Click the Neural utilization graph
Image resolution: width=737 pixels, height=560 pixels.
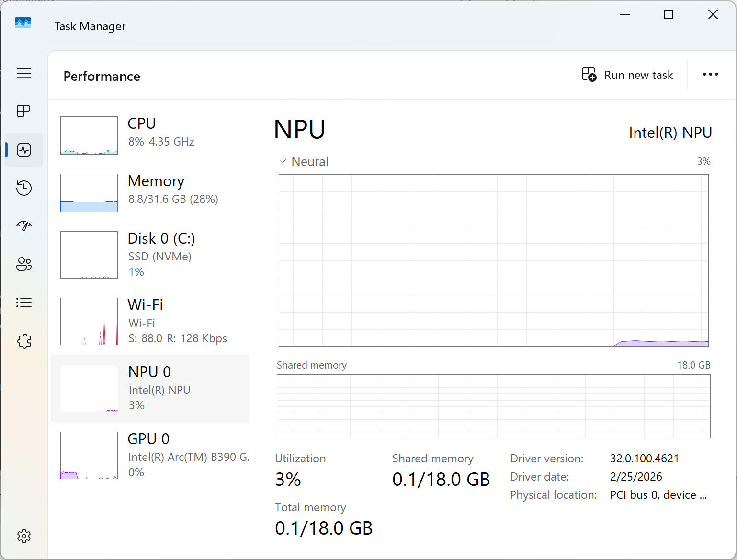click(x=493, y=260)
